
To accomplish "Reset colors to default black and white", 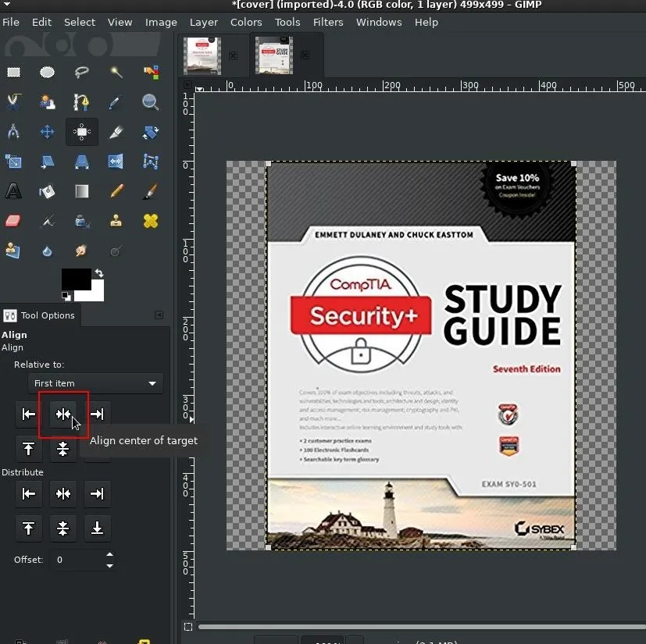I will coord(66,296).
